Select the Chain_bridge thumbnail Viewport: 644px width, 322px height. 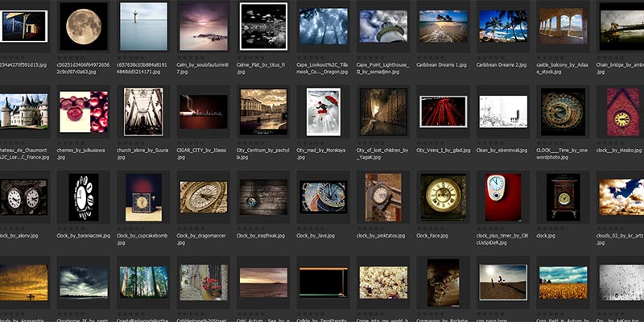click(x=621, y=27)
